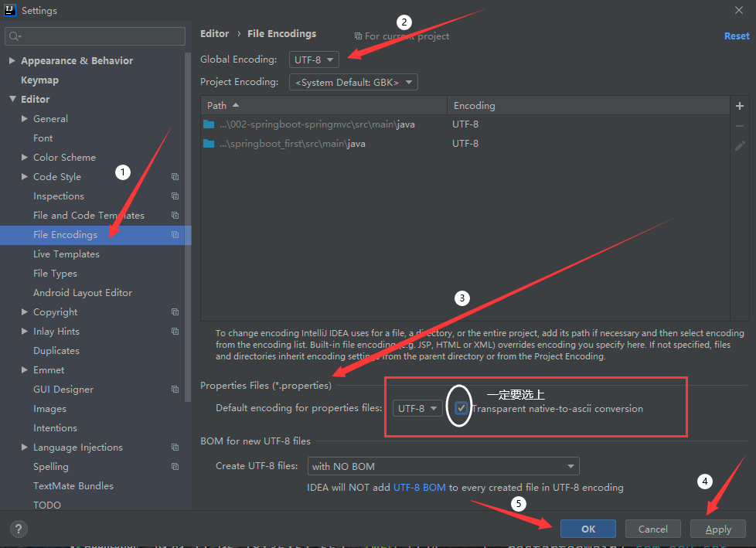756x548 pixels.
Task: Open the Create UTF-8 files dropdown
Action: (x=443, y=466)
